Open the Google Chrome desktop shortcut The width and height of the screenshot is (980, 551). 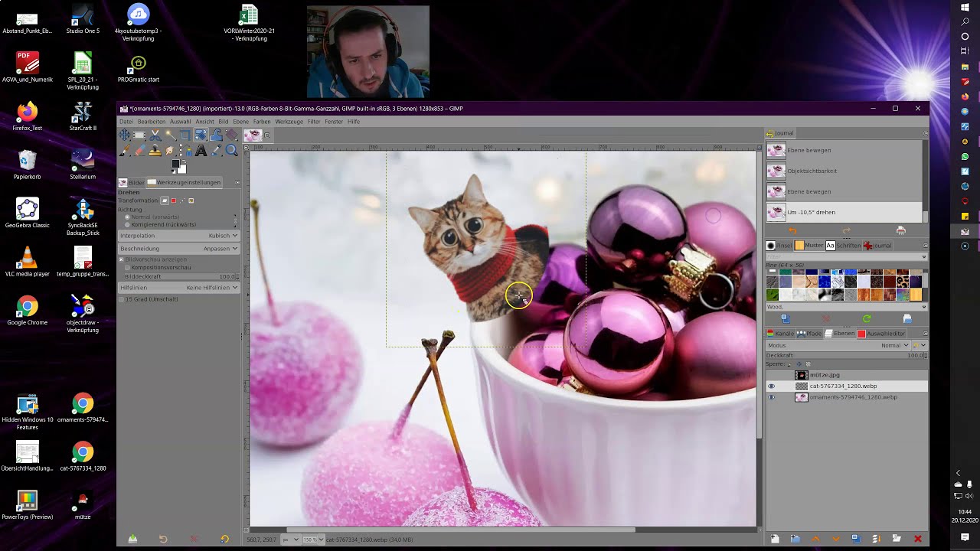tap(27, 311)
